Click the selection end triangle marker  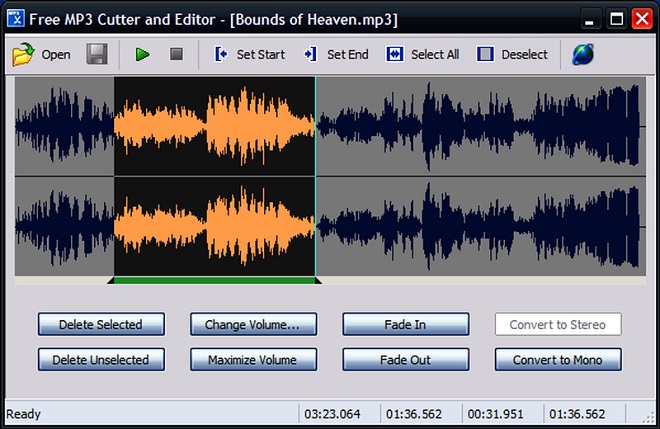click(318, 281)
